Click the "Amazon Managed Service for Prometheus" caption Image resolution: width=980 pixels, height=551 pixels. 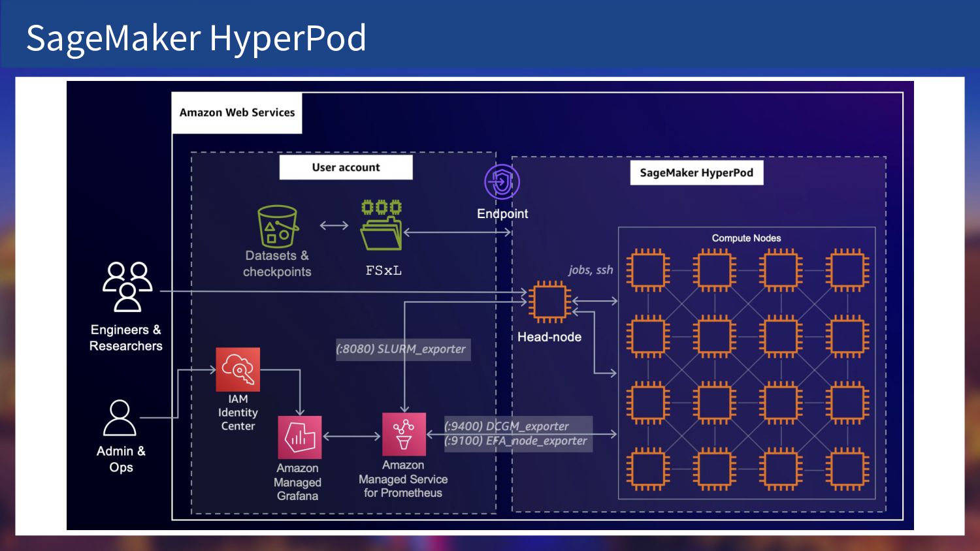[x=403, y=479]
